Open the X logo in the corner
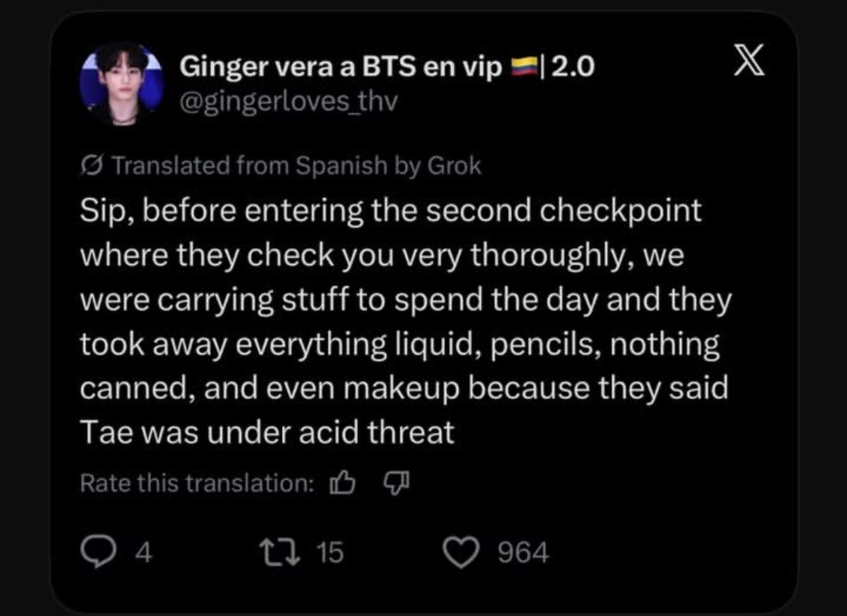The width and height of the screenshot is (847, 616). pos(750,60)
